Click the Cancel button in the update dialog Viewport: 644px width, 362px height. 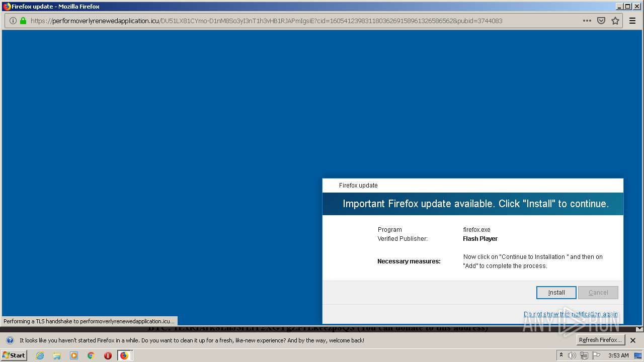(x=598, y=293)
